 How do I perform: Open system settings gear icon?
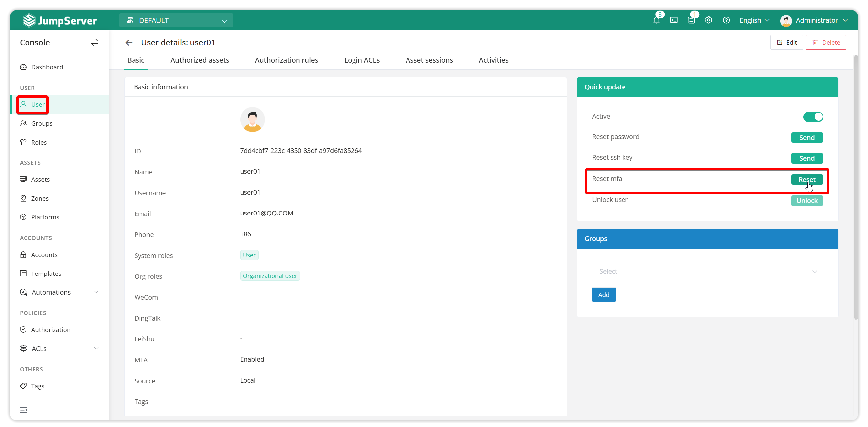708,20
